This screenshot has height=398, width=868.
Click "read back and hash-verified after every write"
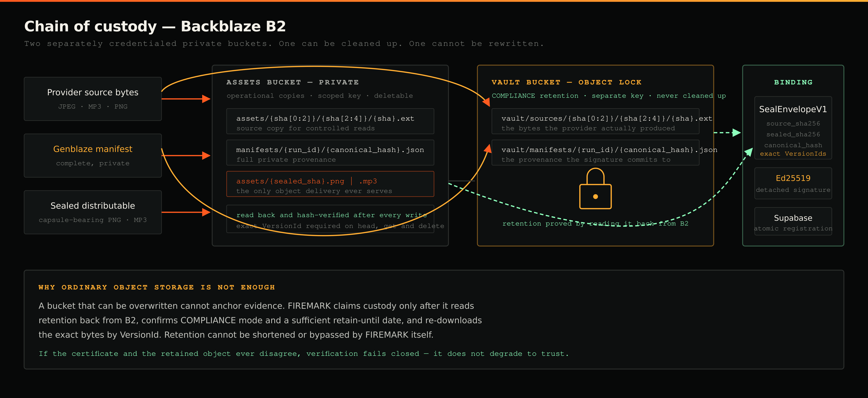(331, 215)
